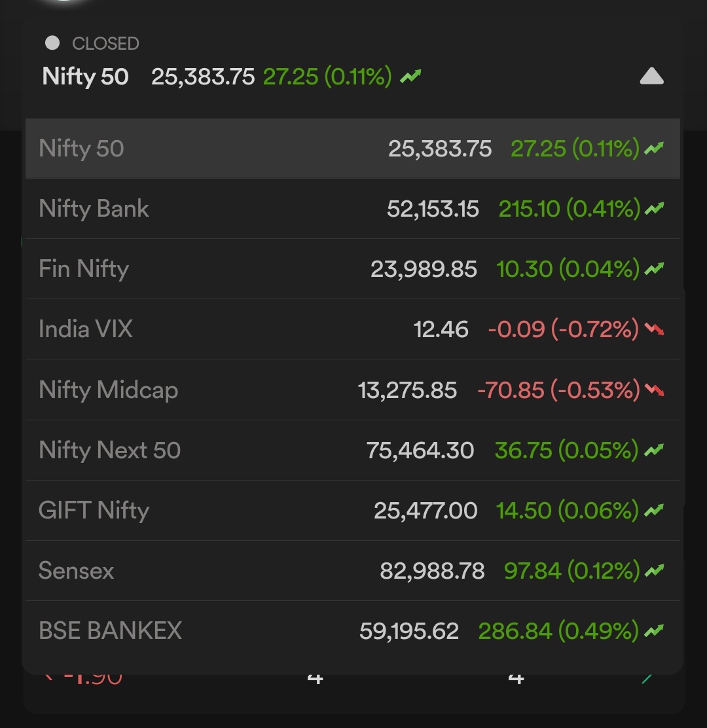Click the uptrend icon in the highlighted Nifty 50 row
Viewport: 707px width, 728px height.
pos(654,149)
